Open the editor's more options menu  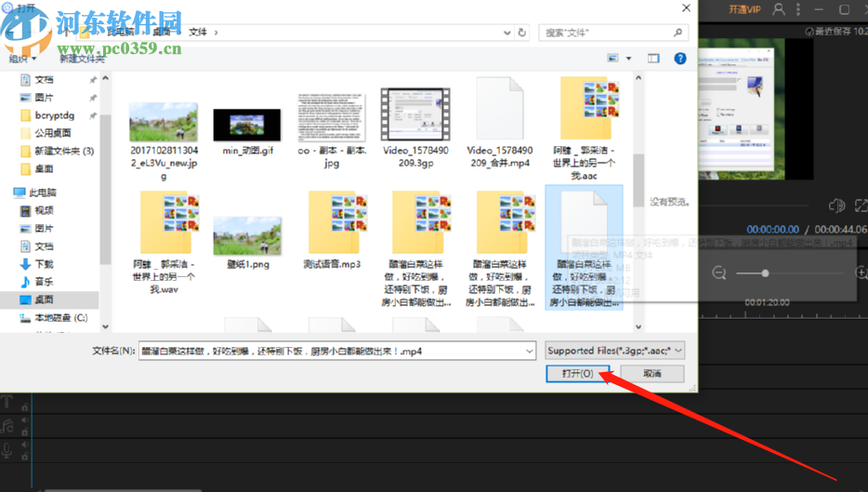(x=797, y=9)
